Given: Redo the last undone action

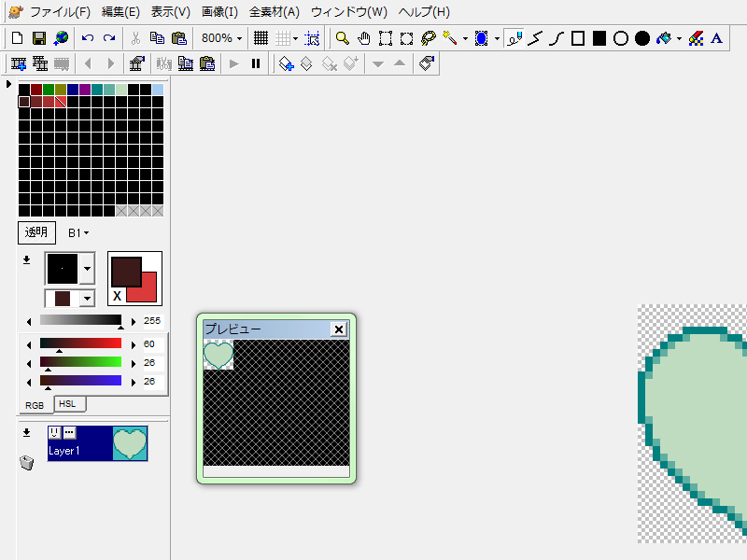Looking at the screenshot, I should point(109,38).
